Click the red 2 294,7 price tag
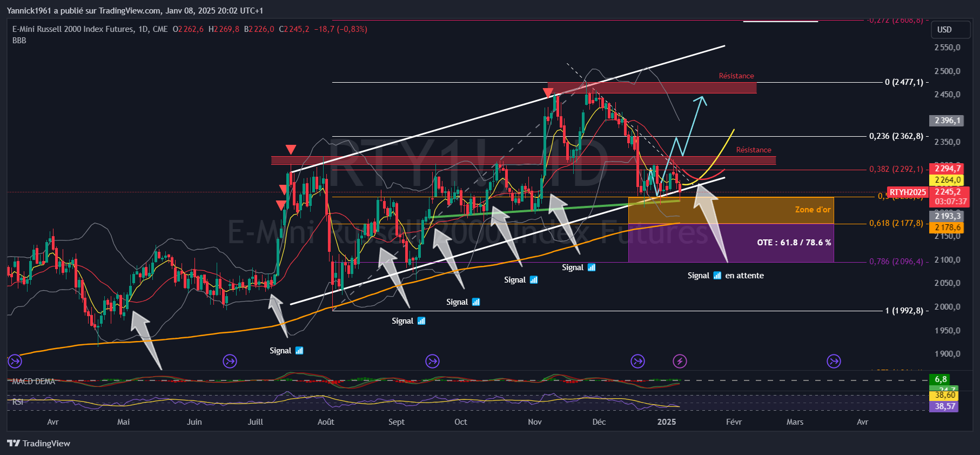This screenshot has width=980, height=455. (947, 169)
